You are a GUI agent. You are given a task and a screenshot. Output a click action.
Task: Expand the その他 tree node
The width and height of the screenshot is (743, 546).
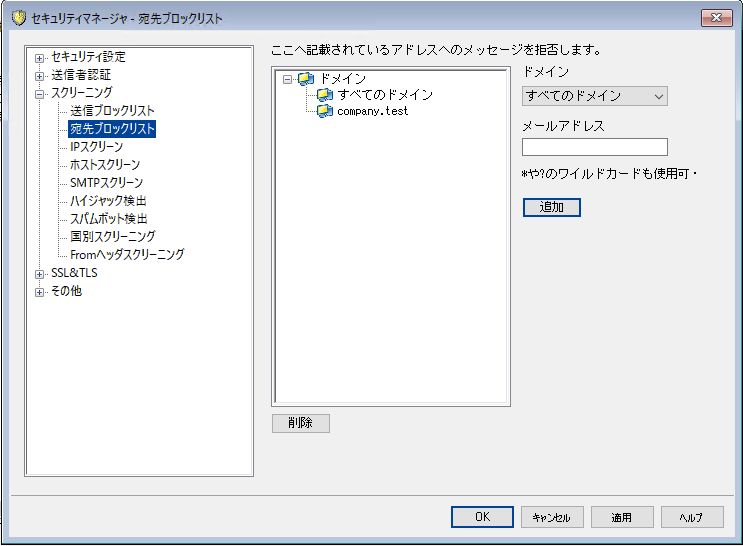[x=40, y=291]
